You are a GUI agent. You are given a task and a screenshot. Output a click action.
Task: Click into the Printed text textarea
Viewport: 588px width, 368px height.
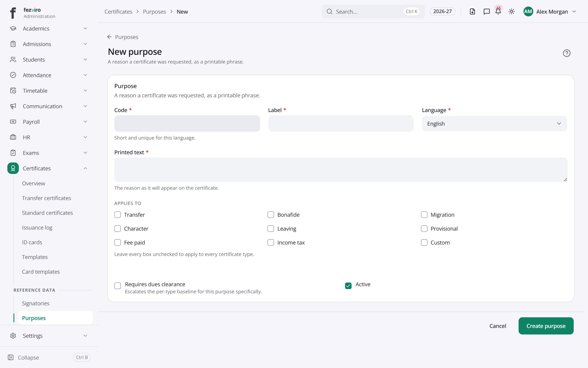coord(341,170)
